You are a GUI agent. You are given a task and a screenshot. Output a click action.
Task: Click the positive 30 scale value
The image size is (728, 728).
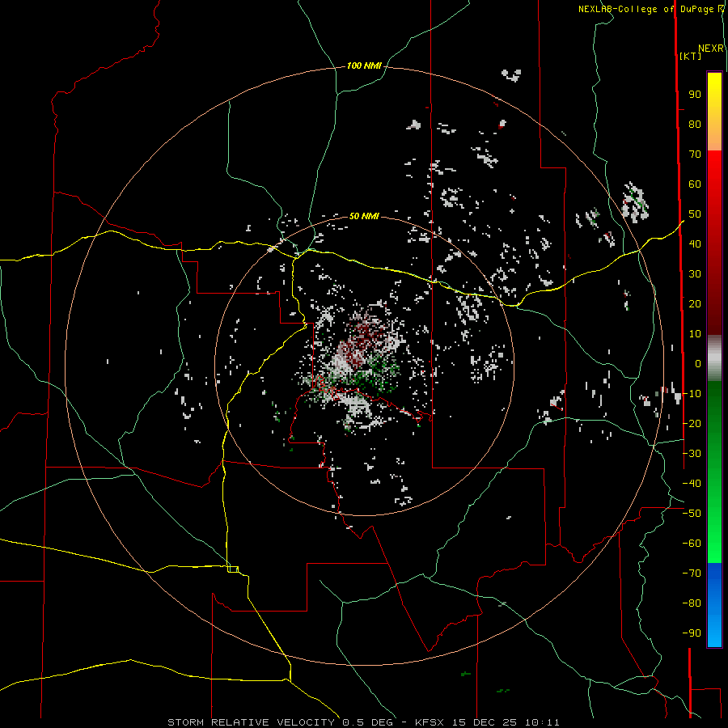pyautogui.click(x=695, y=274)
